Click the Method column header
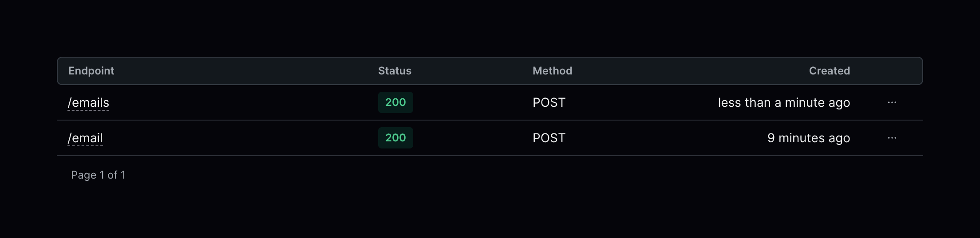 (x=552, y=71)
